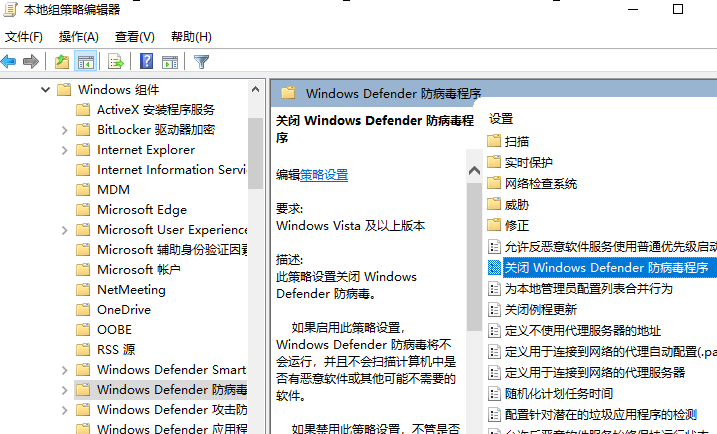This screenshot has height=434, width=717.
Task: Expand the Windows Defender 攻击防护 node arrow
Action: tap(64, 410)
